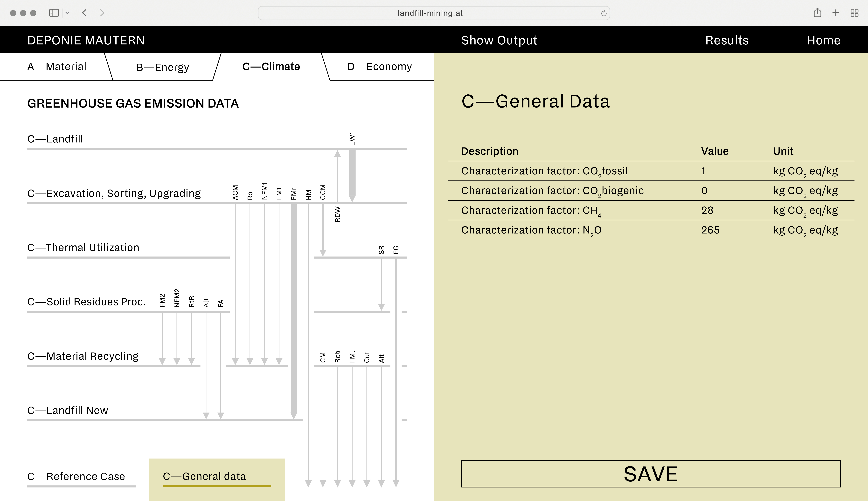Select the EW1 flow label
The width and height of the screenshot is (868, 501).
352,139
